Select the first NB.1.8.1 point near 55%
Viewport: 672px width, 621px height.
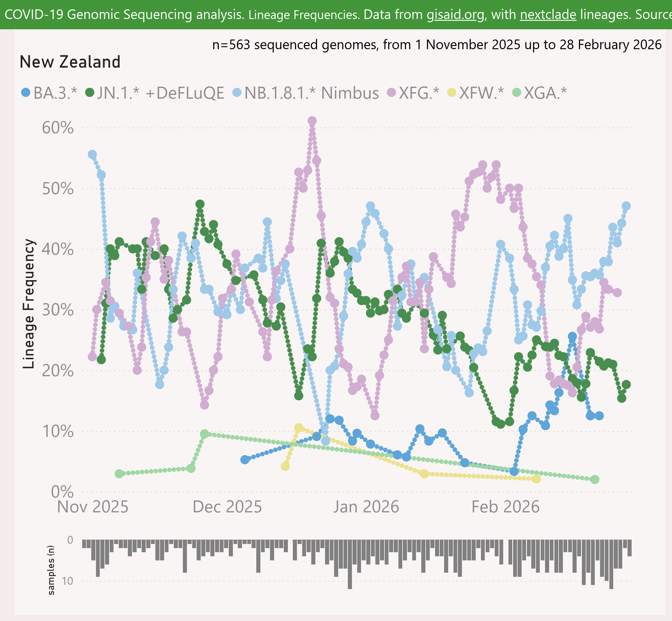[x=92, y=155]
